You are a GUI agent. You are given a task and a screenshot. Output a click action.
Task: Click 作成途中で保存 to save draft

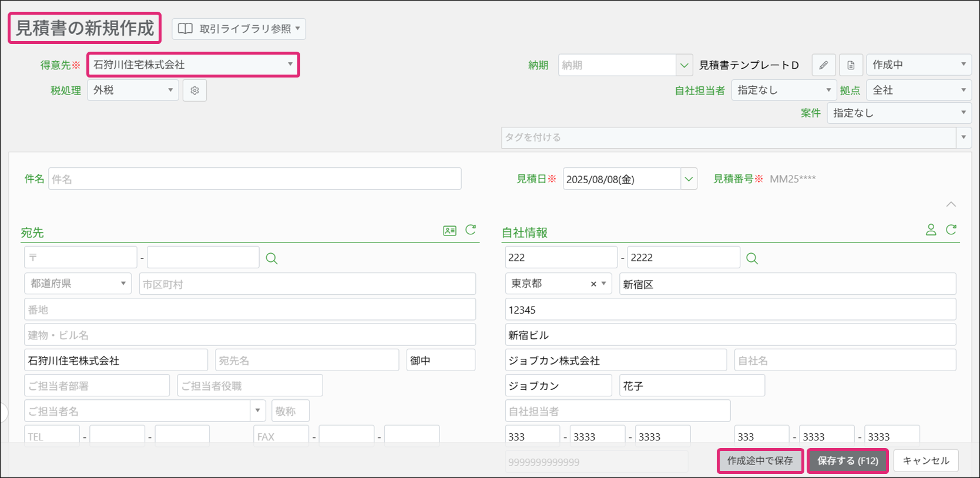(760, 461)
